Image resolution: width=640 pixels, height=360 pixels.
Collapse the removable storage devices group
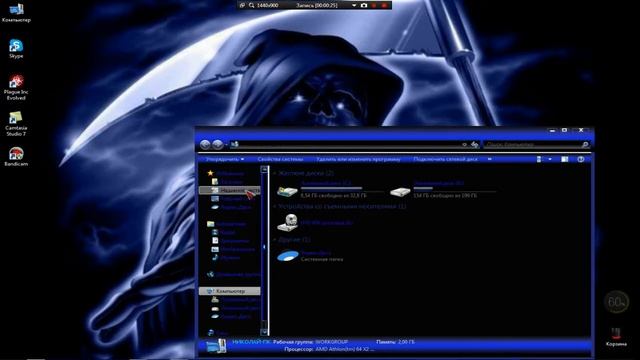point(340,207)
